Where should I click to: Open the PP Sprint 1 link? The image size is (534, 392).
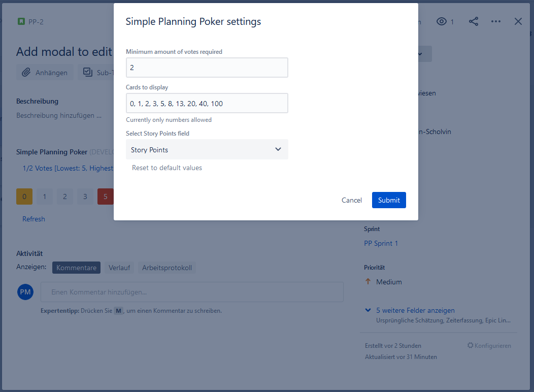[381, 243]
